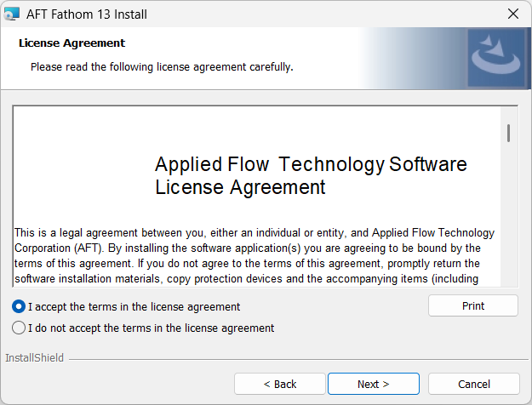Click the "I accept the terms" label text
532x405 pixels.
pos(134,306)
